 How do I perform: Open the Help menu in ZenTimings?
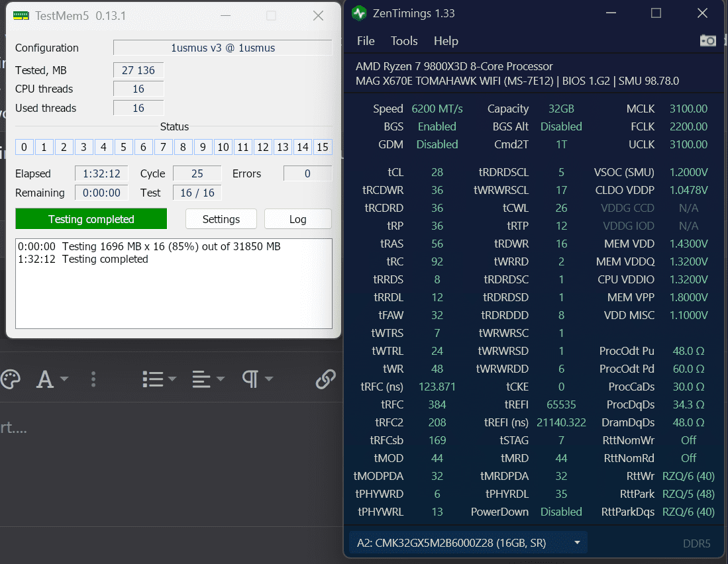446,41
